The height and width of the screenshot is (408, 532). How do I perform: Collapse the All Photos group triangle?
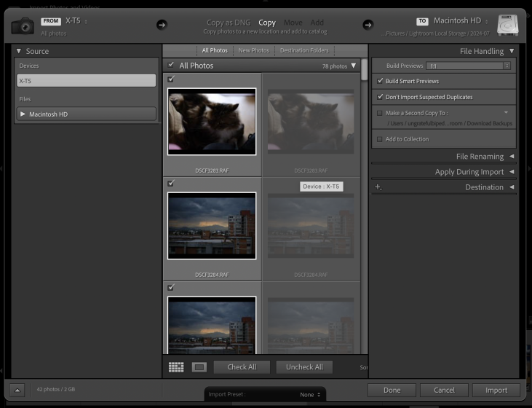click(x=354, y=66)
